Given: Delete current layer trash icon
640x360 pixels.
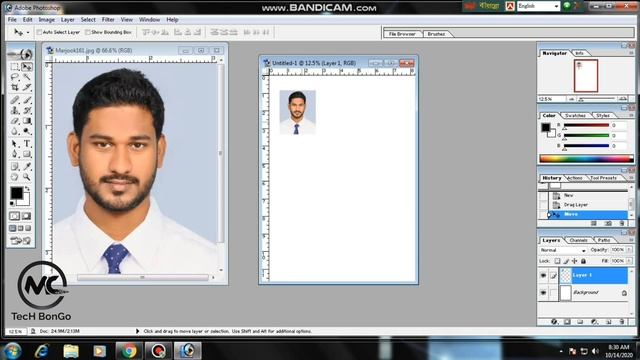Looking at the screenshot, I should coord(622,322).
